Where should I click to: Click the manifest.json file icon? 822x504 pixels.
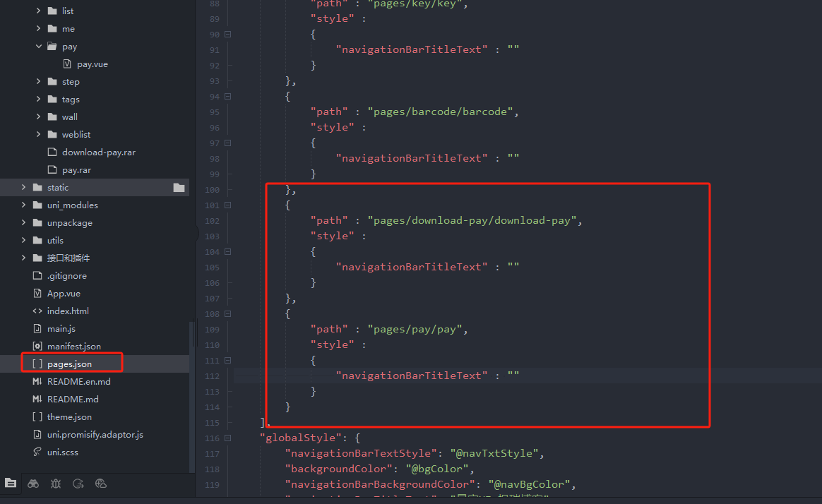[x=37, y=347]
